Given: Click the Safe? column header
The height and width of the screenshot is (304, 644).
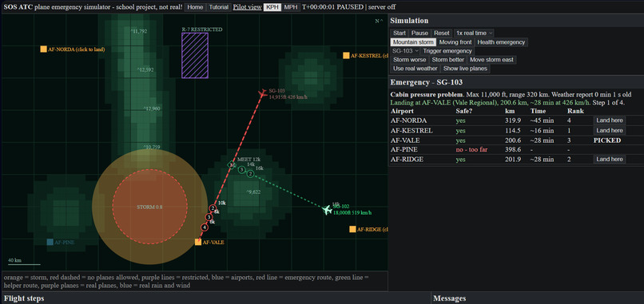Looking at the screenshot, I should coord(464,111).
